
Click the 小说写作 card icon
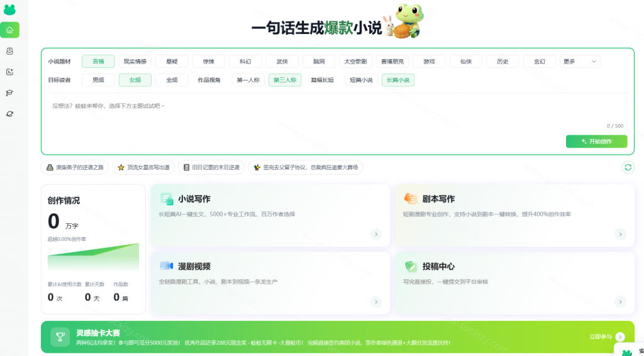click(x=167, y=199)
